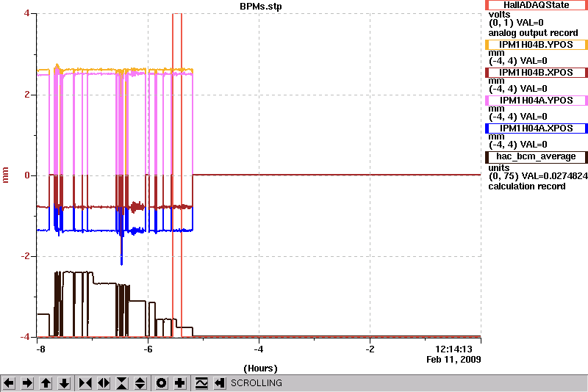Viewport: 588px width, 392px height.
Task: Click the auto-scale circle icon
Action: pyautogui.click(x=162, y=383)
